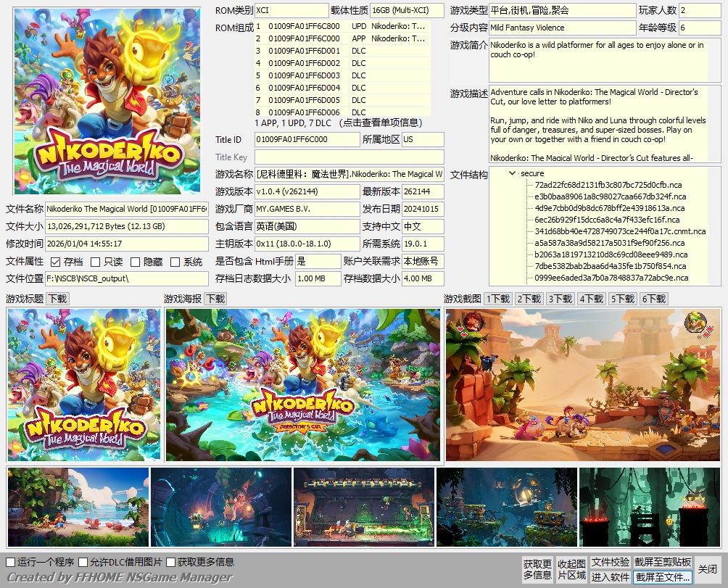Select file 341d68bb40e4728749073ce244f0a17c.cnmt.nca
This screenshot has width=728, height=588.
coord(620,231)
